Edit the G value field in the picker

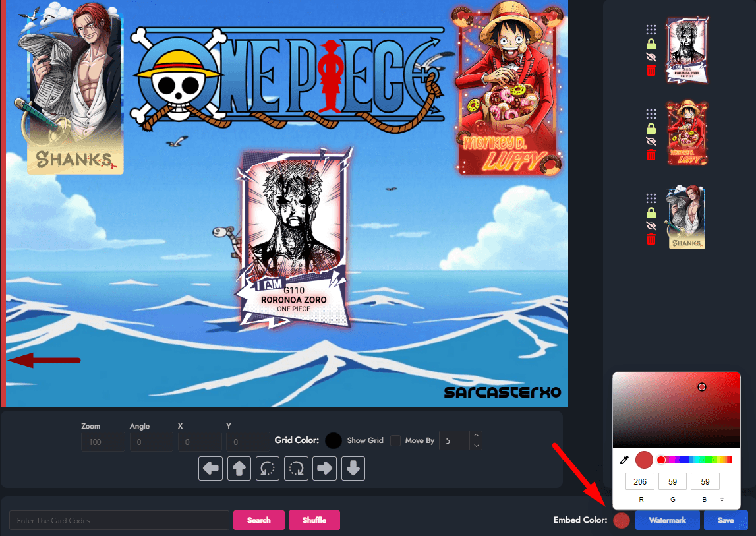[x=672, y=481]
